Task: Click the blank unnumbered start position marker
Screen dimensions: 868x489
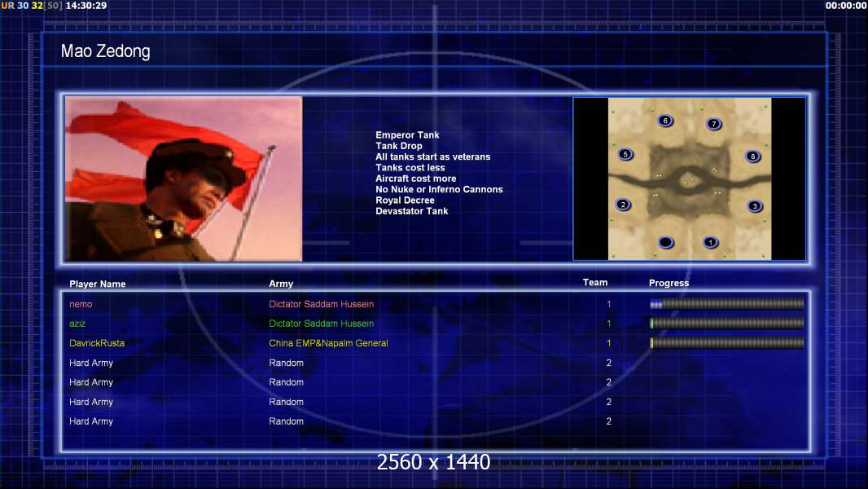Action: [666, 242]
